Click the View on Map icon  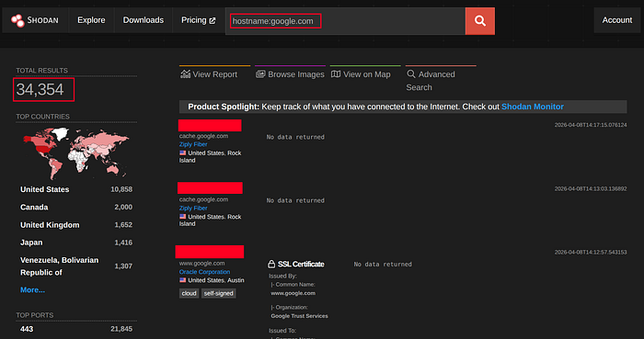point(336,74)
